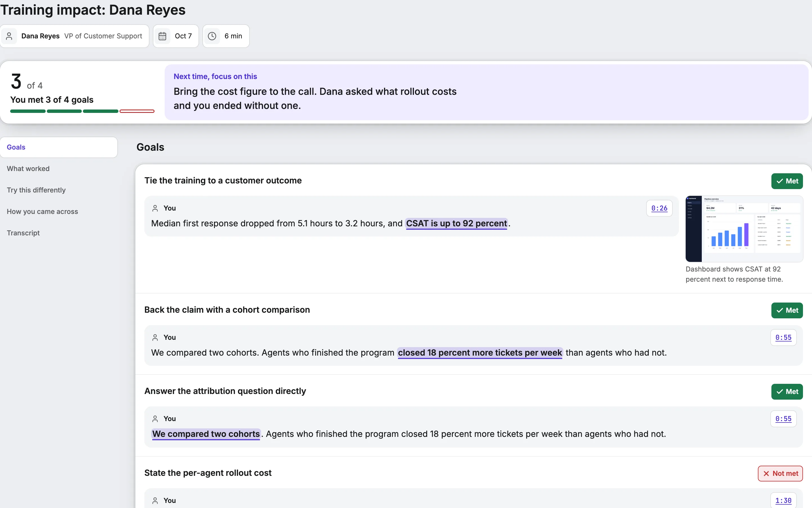Click Answer the attribution question directly heading
The image size is (812, 508).
pyautogui.click(x=225, y=391)
